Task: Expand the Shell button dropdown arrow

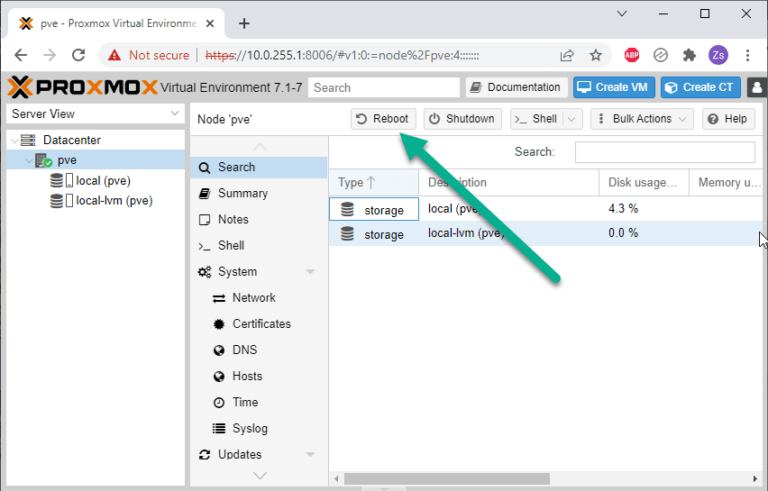Action: pyautogui.click(x=572, y=119)
